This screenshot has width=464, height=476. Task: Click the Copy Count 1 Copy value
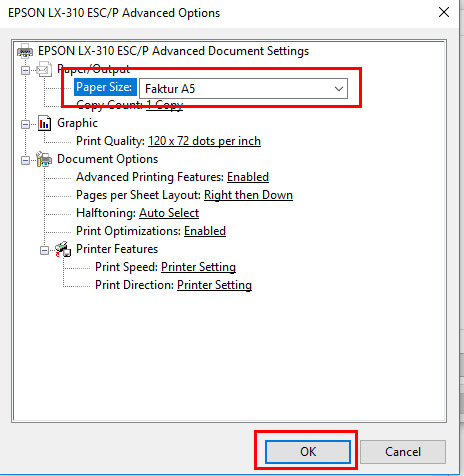[165, 105]
